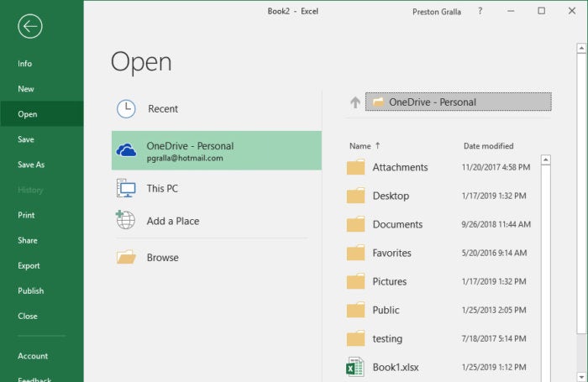
Task: Click the Book1.xlsx Excel file icon
Action: [x=354, y=367]
